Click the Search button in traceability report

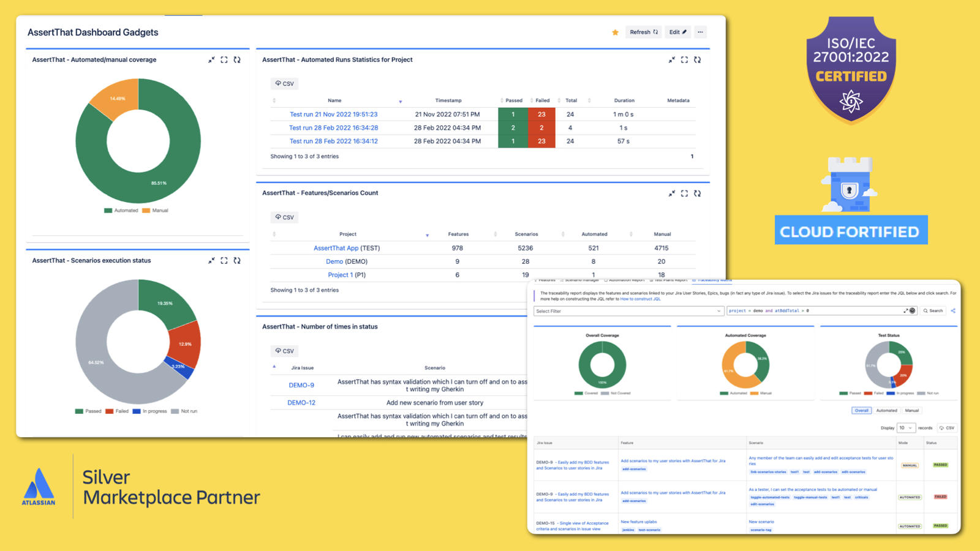pyautogui.click(x=933, y=311)
